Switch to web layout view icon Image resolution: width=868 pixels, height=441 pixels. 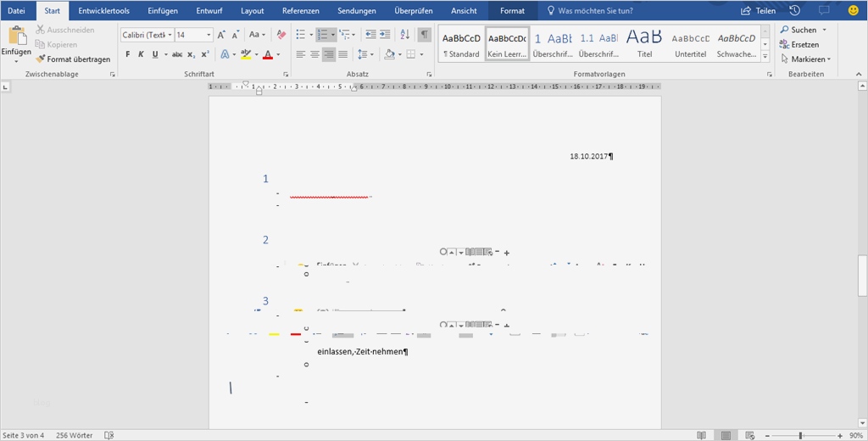(750, 435)
